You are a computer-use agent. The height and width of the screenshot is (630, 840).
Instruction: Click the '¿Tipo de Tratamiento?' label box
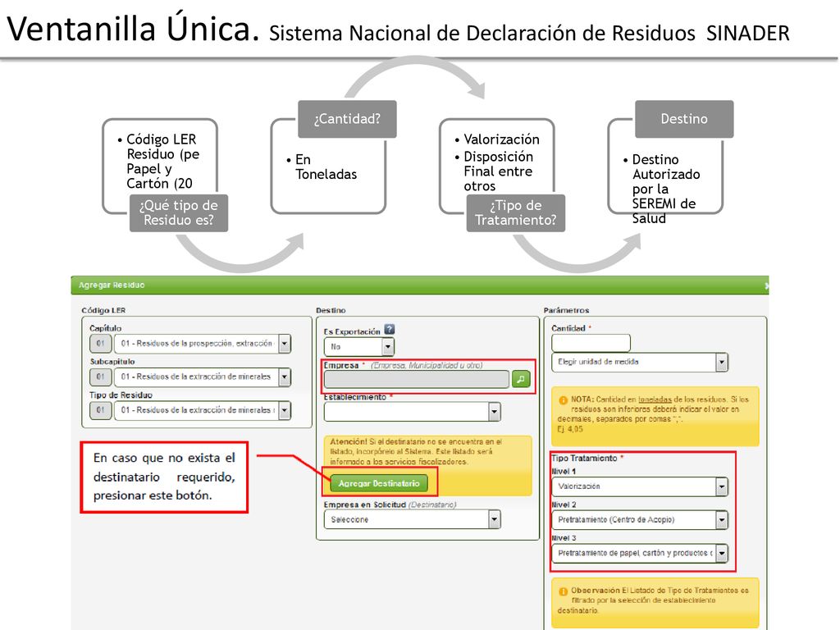point(515,212)
